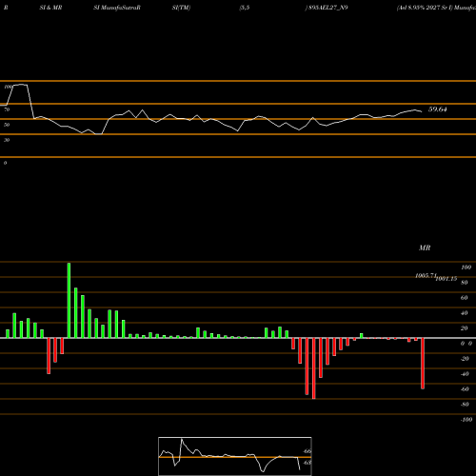Click the 66 label in mini chart

point(307,451)
